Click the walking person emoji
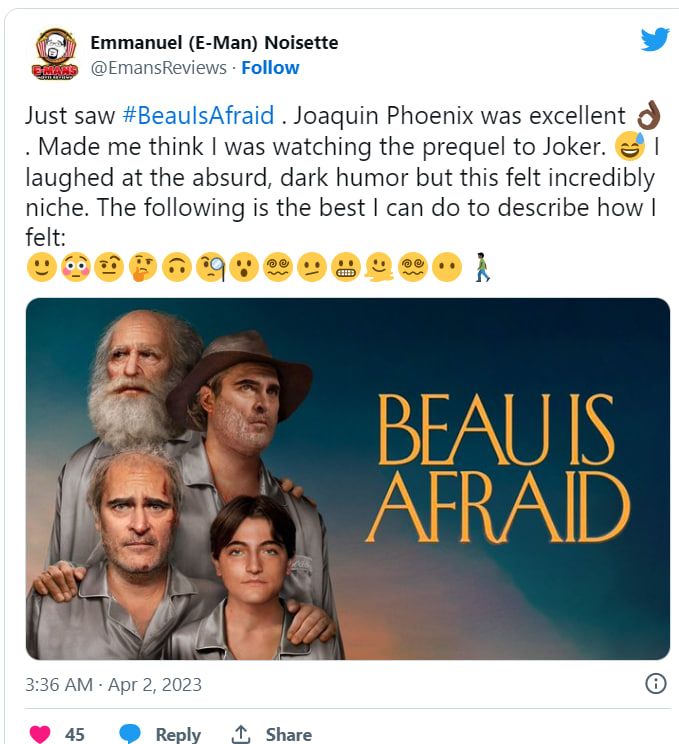The height and width of the screenshot is (744, 679). 483,270
